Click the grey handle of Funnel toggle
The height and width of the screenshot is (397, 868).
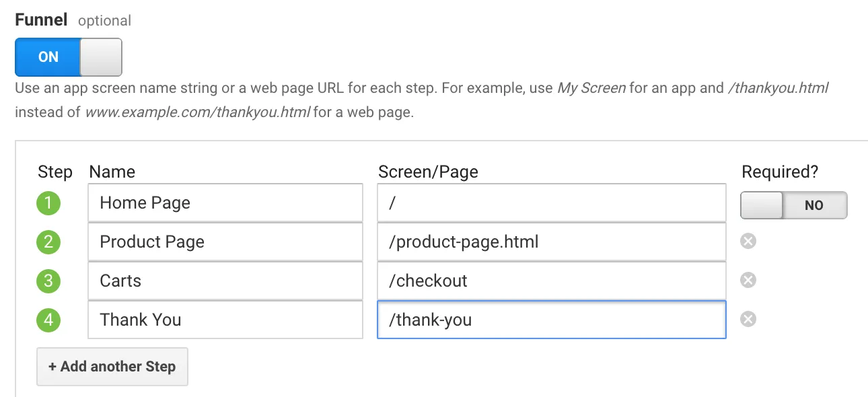tap(101, 57)
